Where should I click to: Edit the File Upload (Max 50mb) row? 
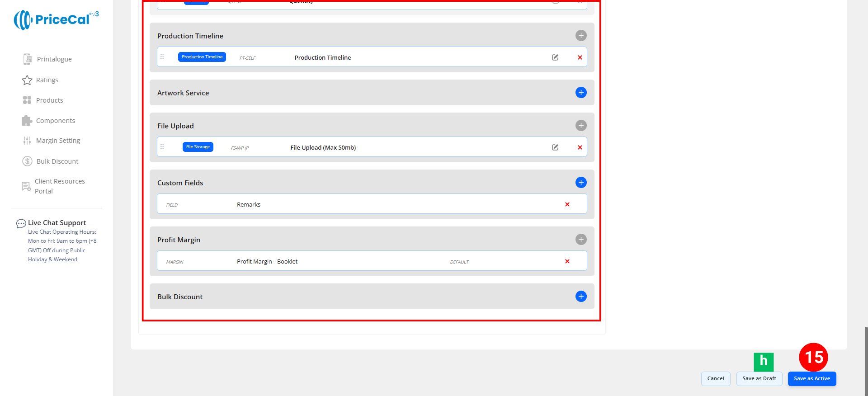(x=555, y=147)
